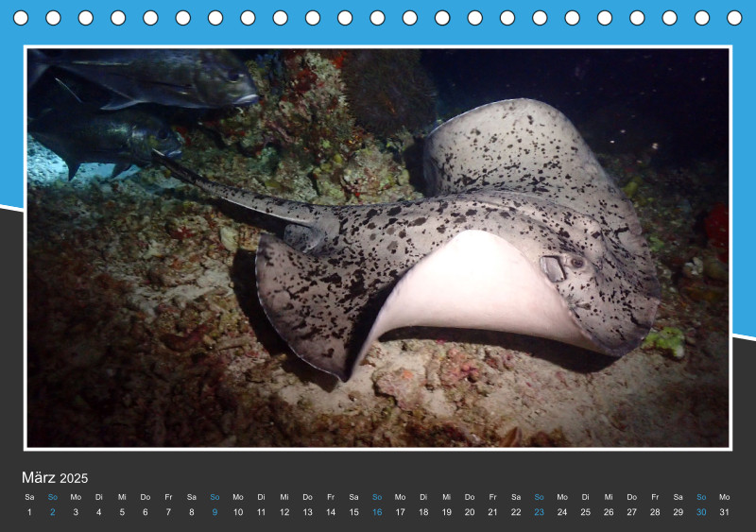Viewport: 756px width, 532px height.
Task: Click date 27 in calendar row
Action: coord(631,512)
